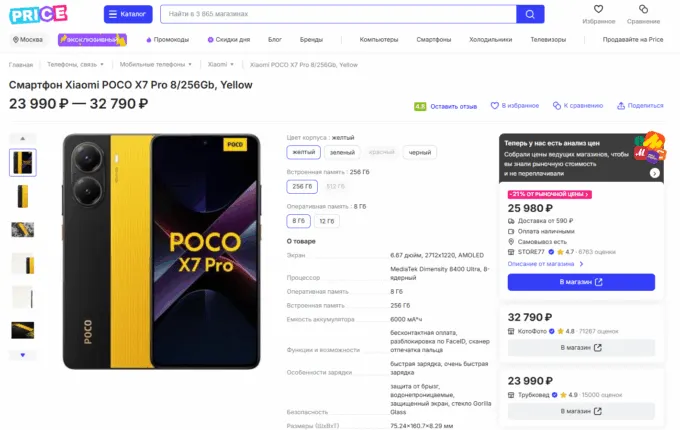
Task: Open the Избранное heart icon in header
Action: (x=598, y=10)
